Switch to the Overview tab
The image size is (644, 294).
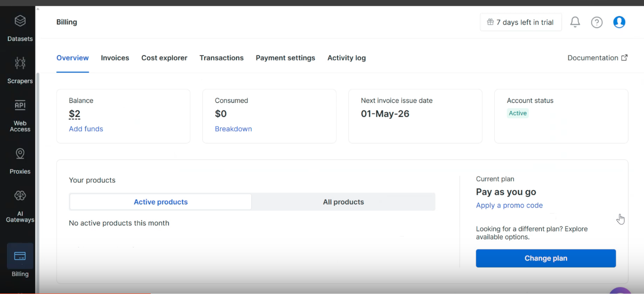click(73, 58)
